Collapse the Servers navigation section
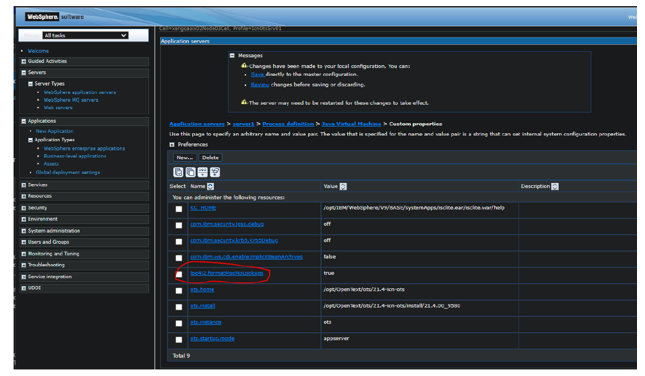This screenshot has height=376, width=645. point(24,73)
